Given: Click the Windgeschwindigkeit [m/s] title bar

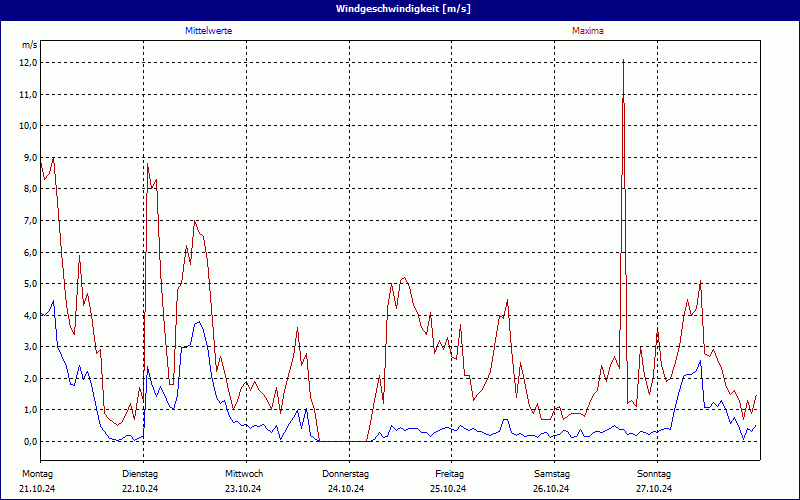Looking at the screenshot, I should pos(400,8).
